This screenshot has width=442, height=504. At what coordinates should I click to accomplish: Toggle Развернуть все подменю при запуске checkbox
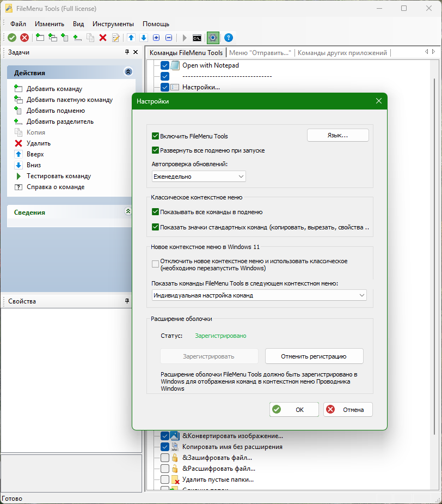[x=155, y=150]
